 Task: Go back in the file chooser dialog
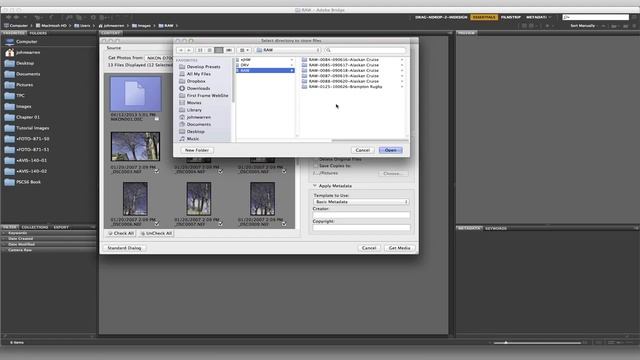[181, 50]
